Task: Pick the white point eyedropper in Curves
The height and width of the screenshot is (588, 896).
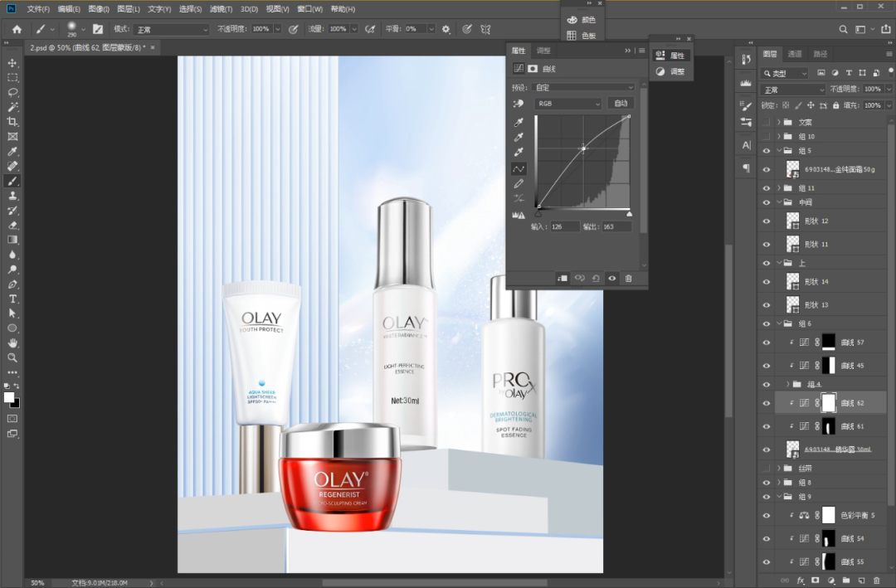Action: (519, 152)
